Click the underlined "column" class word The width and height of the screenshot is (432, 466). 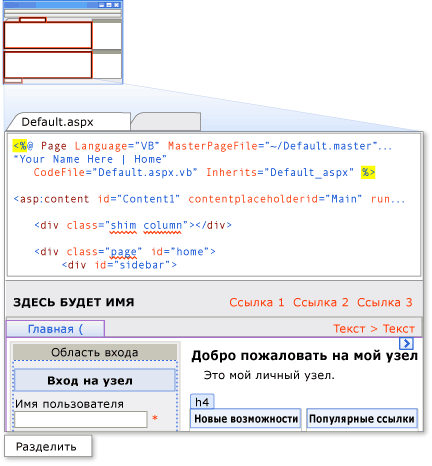162,226
